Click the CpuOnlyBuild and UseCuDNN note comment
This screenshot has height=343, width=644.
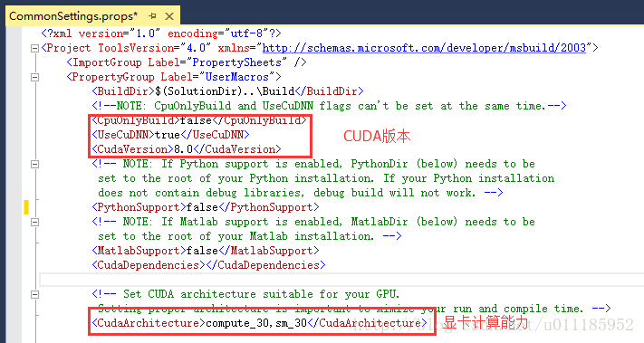[329, 106]
